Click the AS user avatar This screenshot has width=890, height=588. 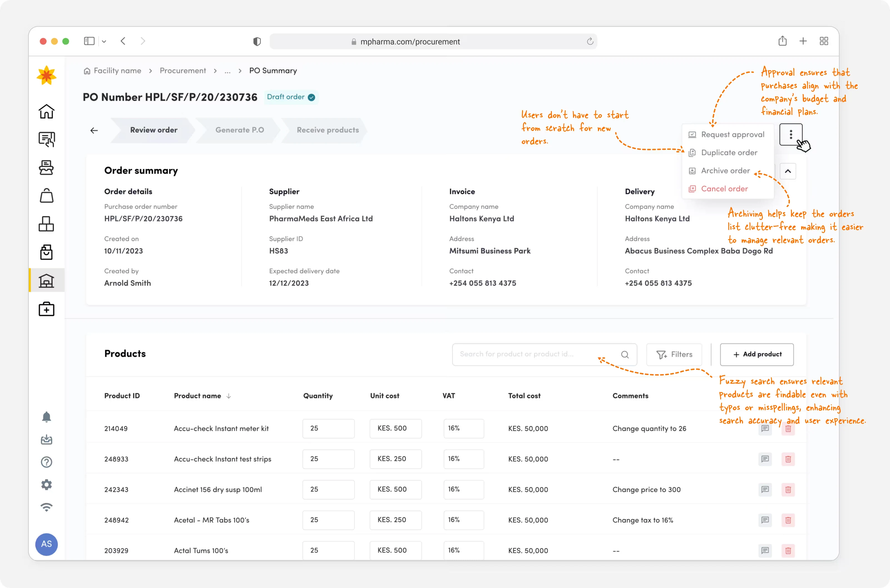(x=46, y=544)
